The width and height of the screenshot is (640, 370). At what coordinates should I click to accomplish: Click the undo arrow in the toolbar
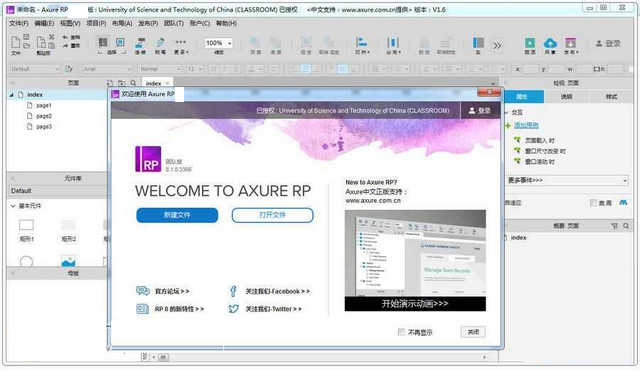tap(65, 37)
